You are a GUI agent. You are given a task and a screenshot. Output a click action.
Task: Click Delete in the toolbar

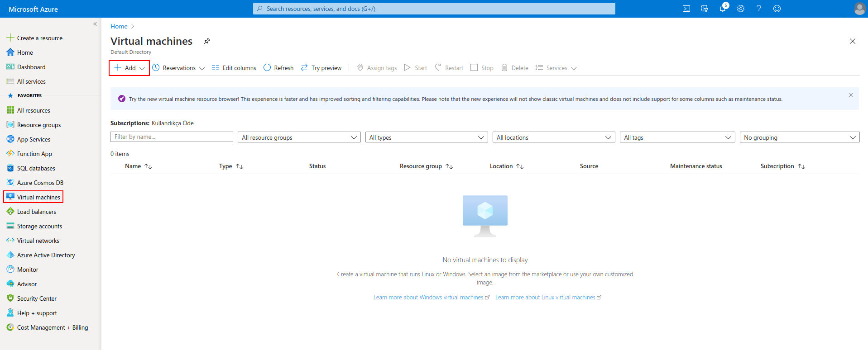[514, 68]
